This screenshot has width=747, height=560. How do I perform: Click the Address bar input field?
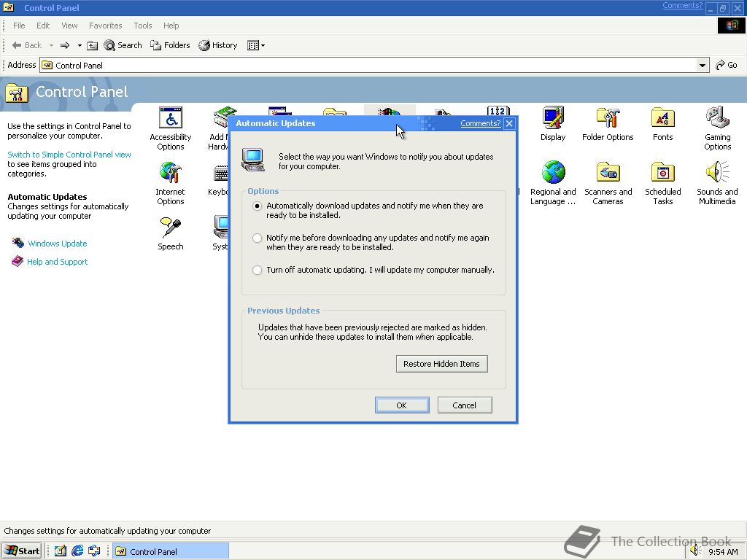pyautogui.click(x=368, y=65)
